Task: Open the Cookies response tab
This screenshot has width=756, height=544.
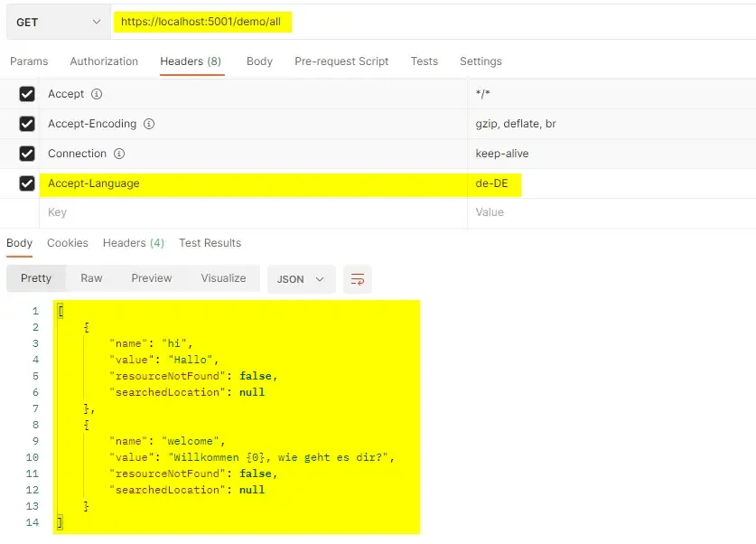Action: point(67,243)
